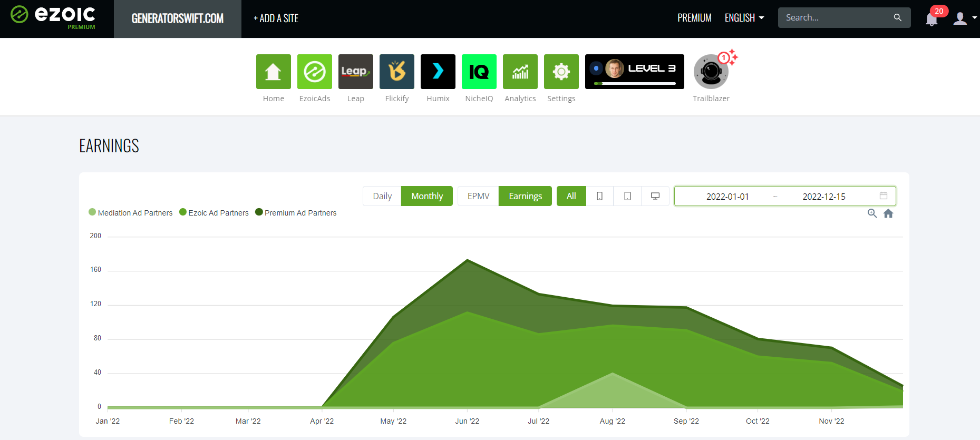Viewport: 980px width, 440px height.
Task: Filter earnings by phone device icon
Action: (599, 196)
